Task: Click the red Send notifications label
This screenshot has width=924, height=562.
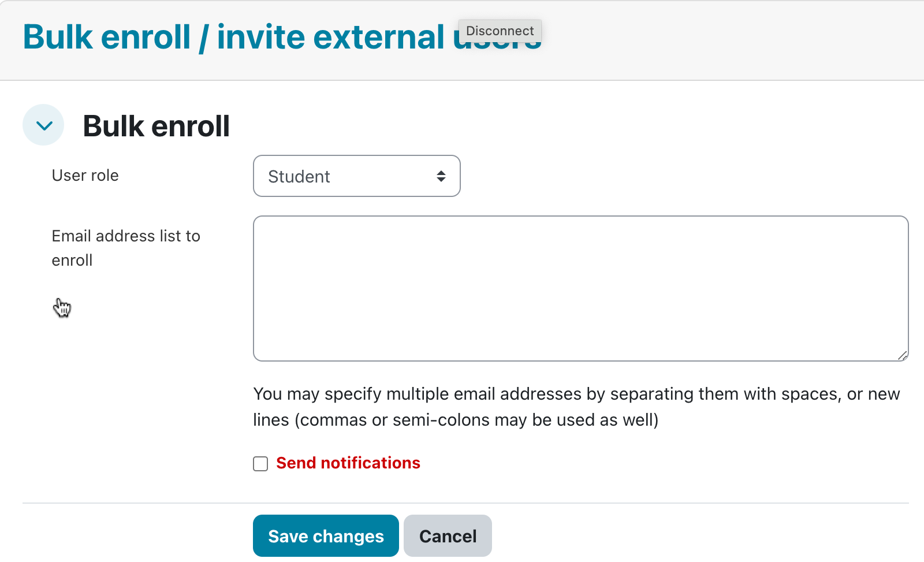Action: click(x=348, y=463)
